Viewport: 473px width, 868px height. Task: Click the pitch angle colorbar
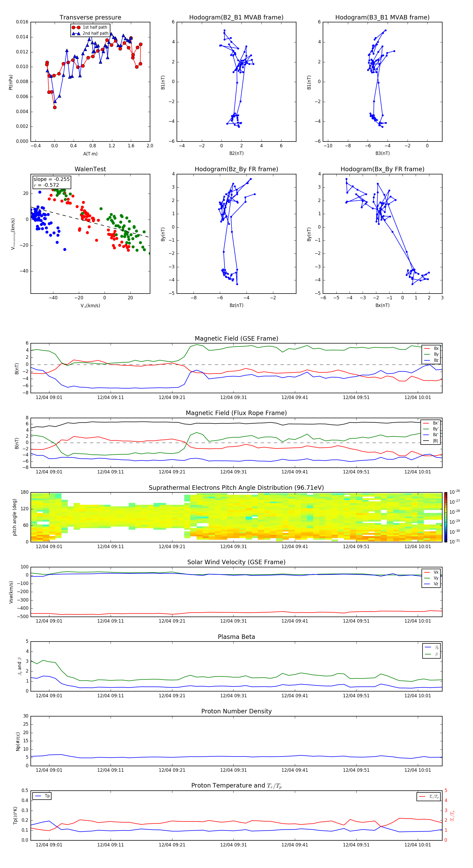point(446,517)
